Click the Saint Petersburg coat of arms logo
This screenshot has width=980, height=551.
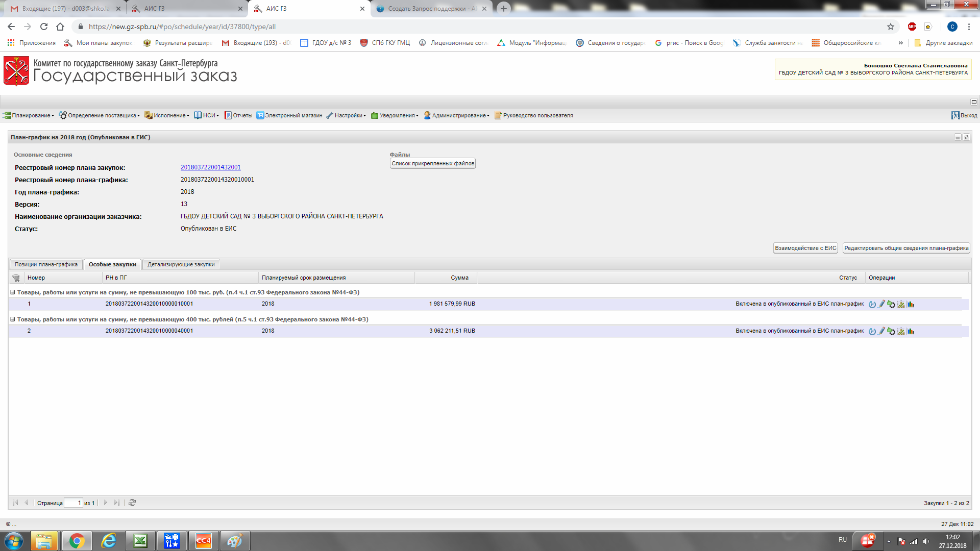click(x=16, y=71)
